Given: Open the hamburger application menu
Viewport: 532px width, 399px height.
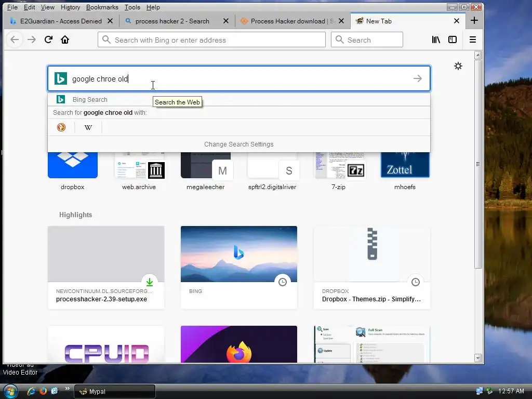Looking at the screenshot, I should [x=473, y=39].
